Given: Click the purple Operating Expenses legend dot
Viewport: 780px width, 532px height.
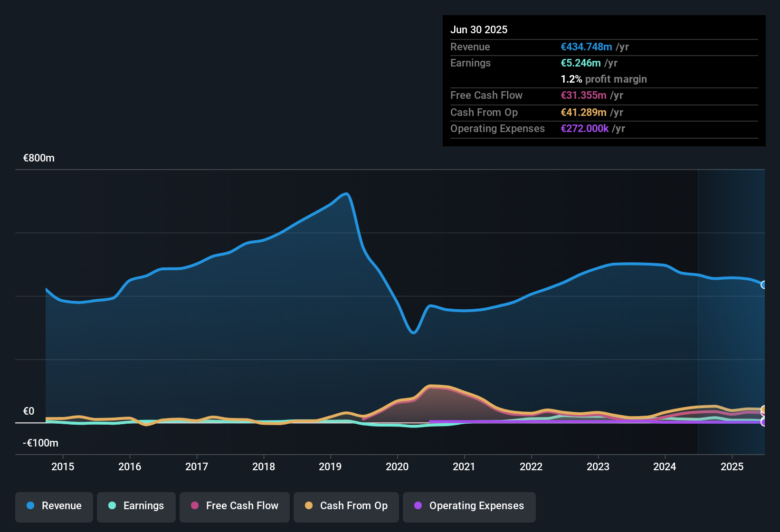Looking at the screenshot, I should click(x=418, y=506).
